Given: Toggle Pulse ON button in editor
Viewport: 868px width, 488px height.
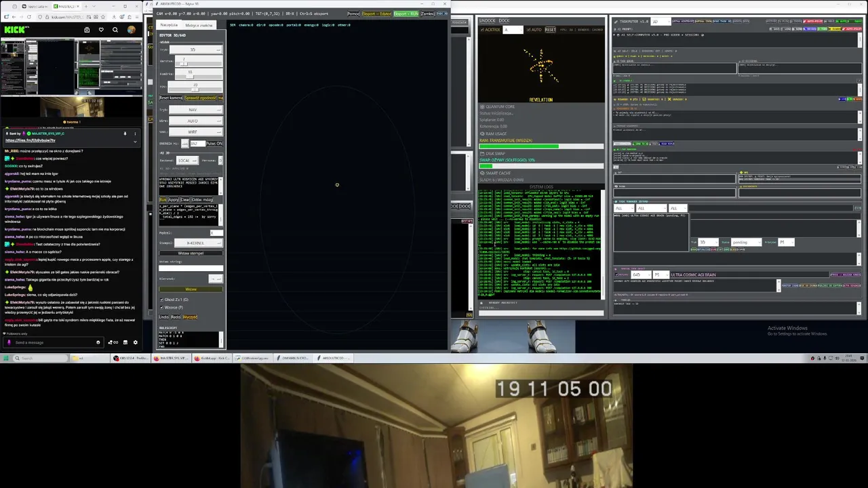Looking at the screenshot, I should (214, 144).
